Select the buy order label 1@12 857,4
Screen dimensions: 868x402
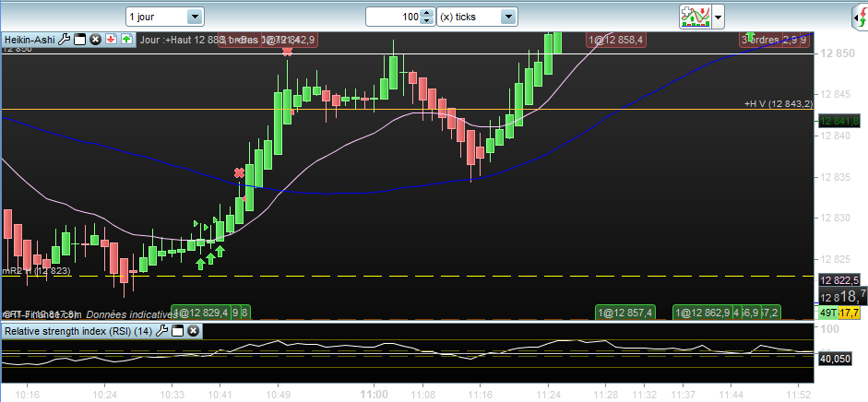626,313
